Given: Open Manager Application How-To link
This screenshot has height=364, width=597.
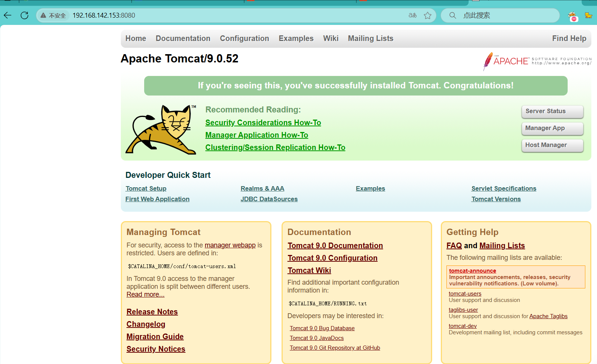Looking at the screenshot, I should pyautogui.click(x=257, y=135).
